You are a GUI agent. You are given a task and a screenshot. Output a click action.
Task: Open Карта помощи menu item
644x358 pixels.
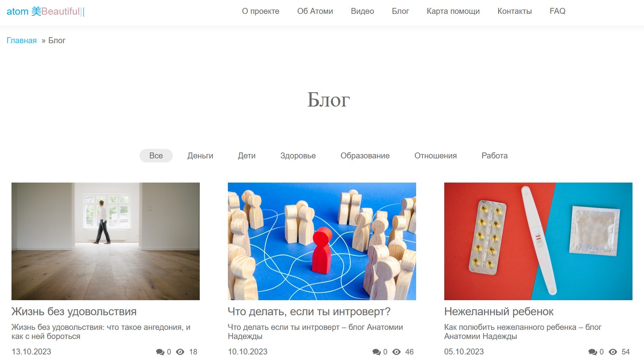pyautogui.click(x=453, y=11)
